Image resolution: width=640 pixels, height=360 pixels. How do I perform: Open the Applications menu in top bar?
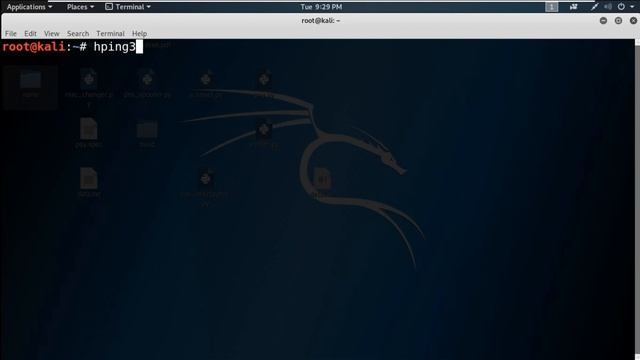click(29, 7)
